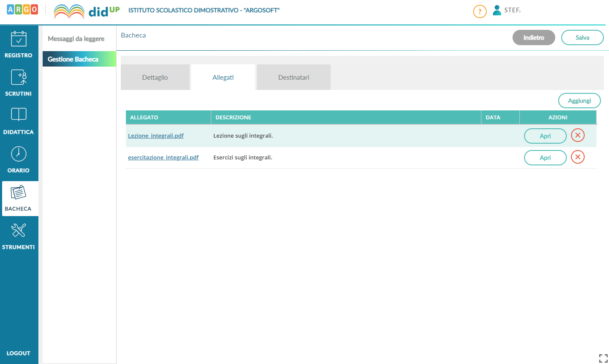This screenshot has height=364, width=609.
Task: Click LOGOUT in the sidebar
Action: 18,353
